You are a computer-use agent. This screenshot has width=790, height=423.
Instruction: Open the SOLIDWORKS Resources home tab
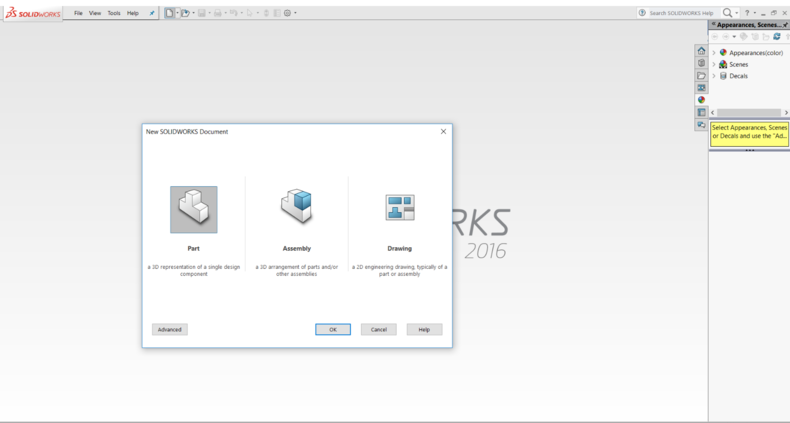[x=701, y=51]
